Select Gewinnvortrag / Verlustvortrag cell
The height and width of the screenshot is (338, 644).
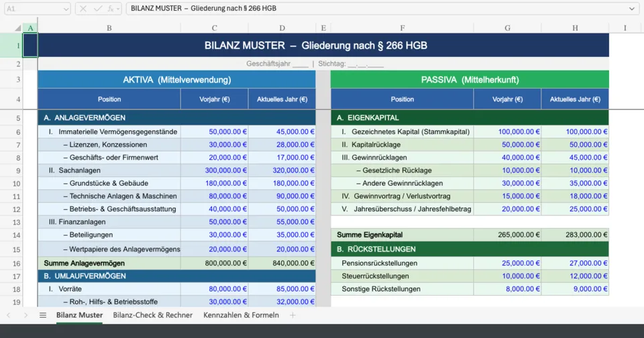(402, 196)
